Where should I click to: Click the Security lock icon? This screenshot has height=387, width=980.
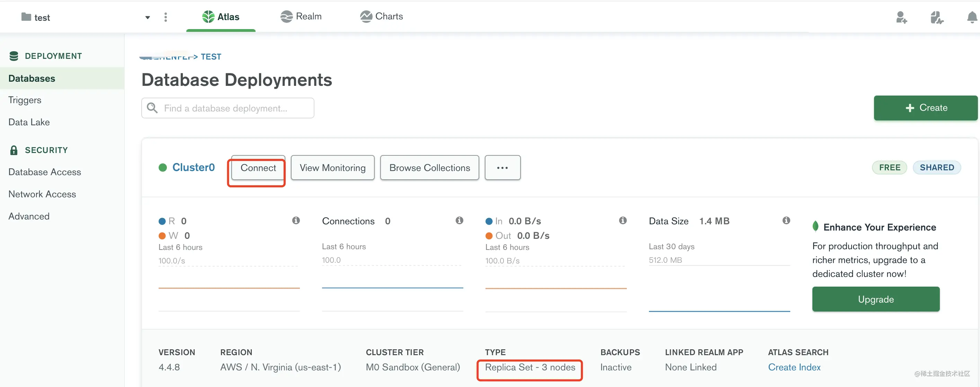14,150
